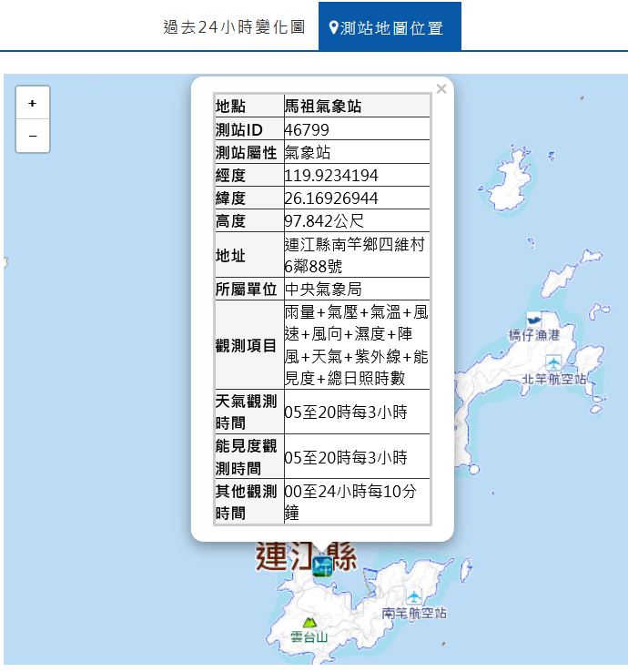The height and width of the screenshot is (672, 628).
Task: Select 中央氣象局 organization cell
Action: [x=357, y=289]
